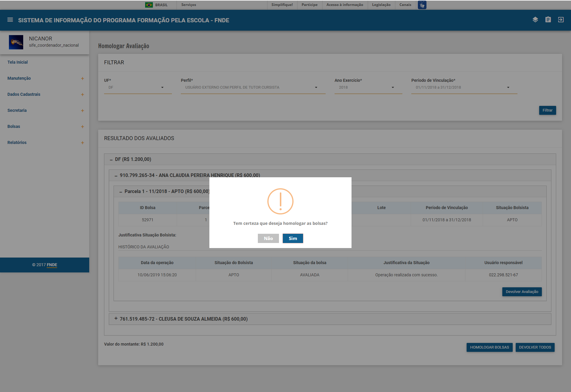The image size is (571, 392).
Task: Click the layers icon in header
Action: click(x=535, y=20)
